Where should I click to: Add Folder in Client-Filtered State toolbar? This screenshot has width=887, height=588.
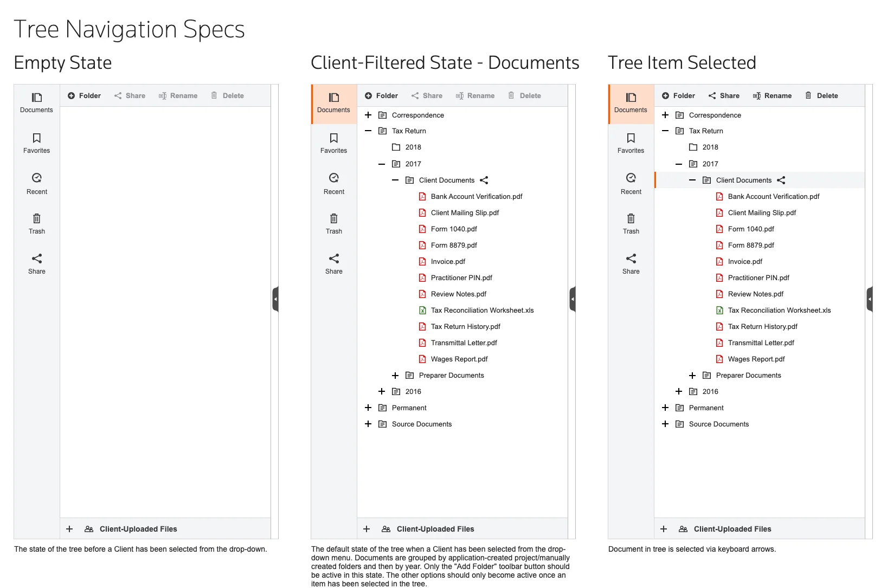[381, 95]
